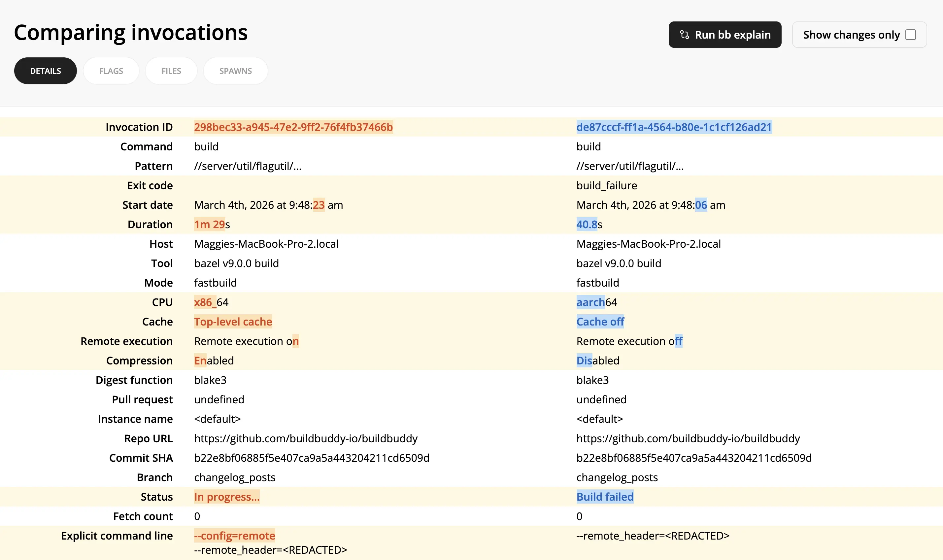The image size is (943, 560).
Task: Enable the Show changes only checkbox
Action: pos(911,35)
